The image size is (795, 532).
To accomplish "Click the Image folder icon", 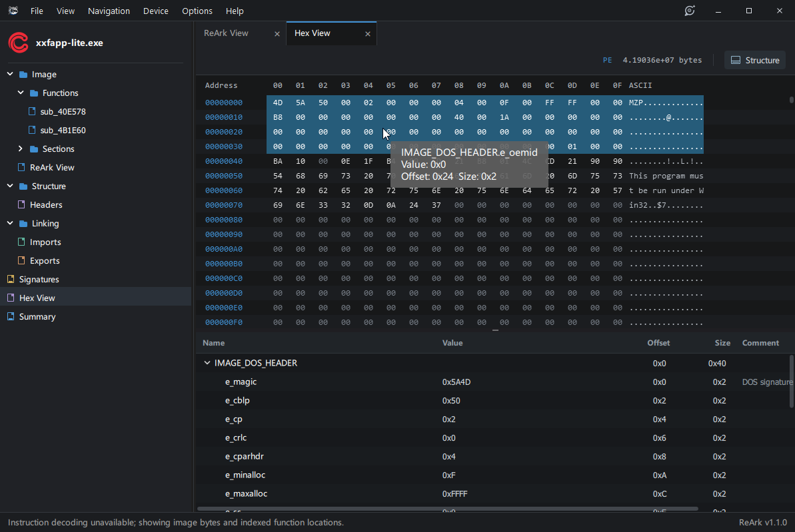I will (x=23, y=75).
